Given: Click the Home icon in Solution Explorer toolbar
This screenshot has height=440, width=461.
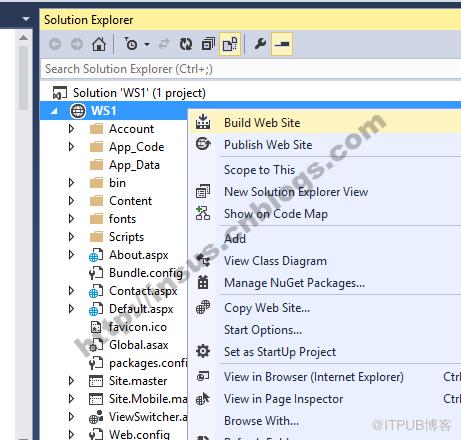Looking at the screenshot, I should 99,44.
